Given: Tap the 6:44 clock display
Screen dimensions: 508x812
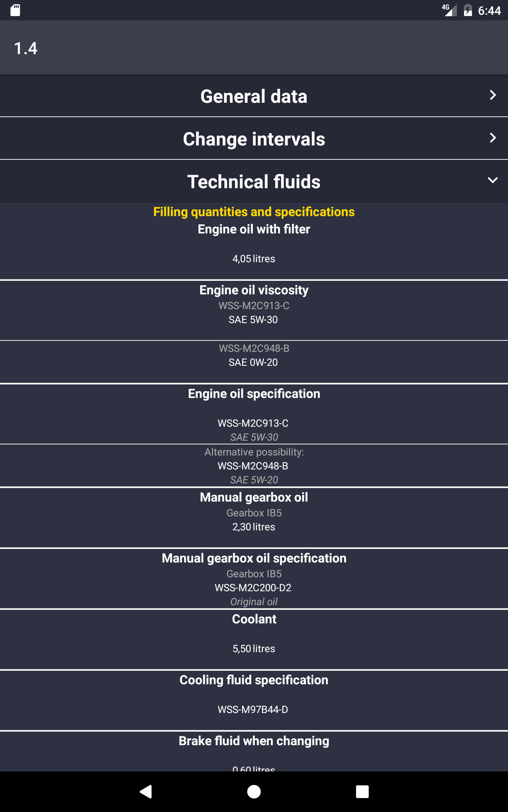Looking at the screenshot, I should [x=489, y=11].
